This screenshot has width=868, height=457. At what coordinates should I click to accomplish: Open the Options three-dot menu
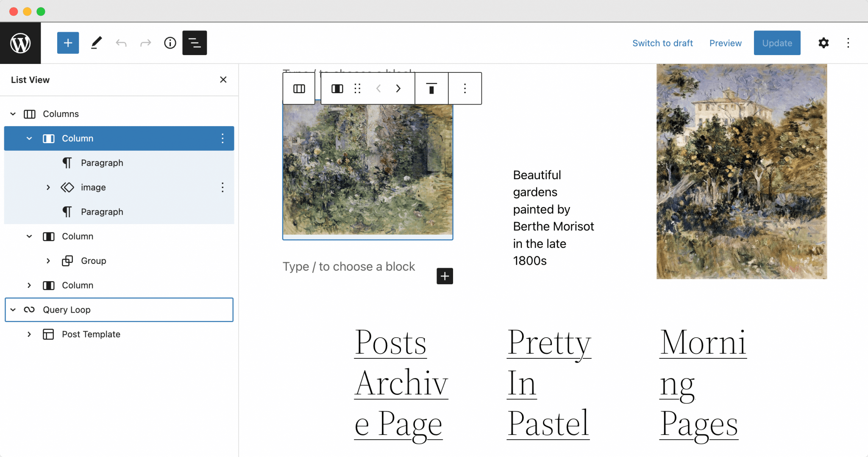(x=848, y=43)
